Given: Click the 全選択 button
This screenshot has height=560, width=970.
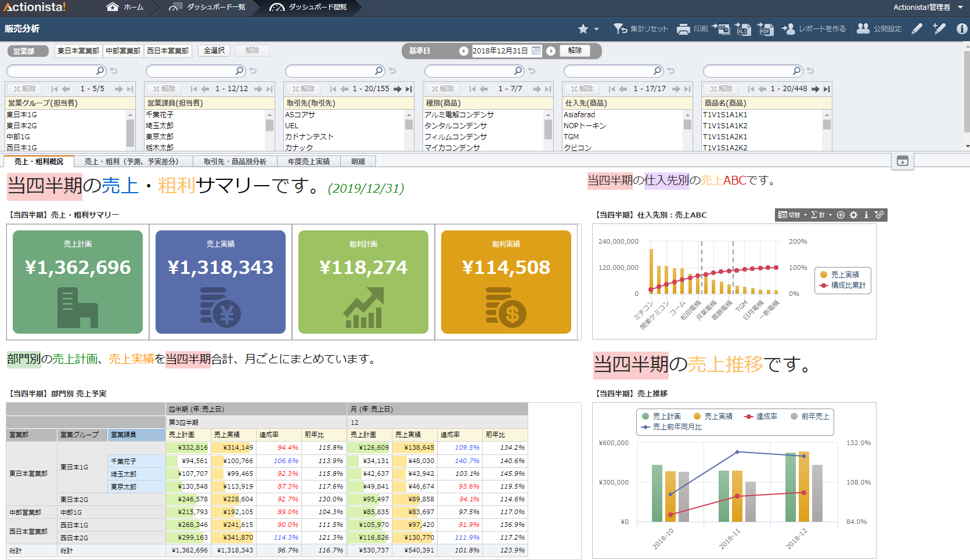Looking at the screenshot, I should pyautogui.click(x=214, y=50).
